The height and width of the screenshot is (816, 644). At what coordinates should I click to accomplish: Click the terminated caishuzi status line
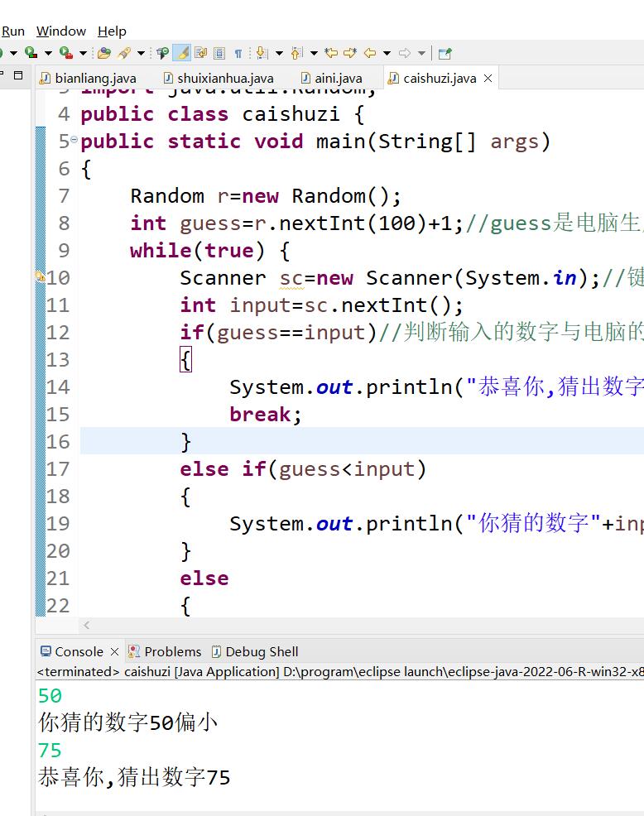340,672
